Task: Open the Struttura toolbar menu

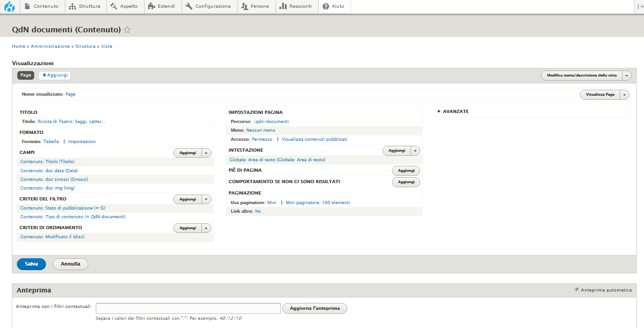Action: click(85, 6)
